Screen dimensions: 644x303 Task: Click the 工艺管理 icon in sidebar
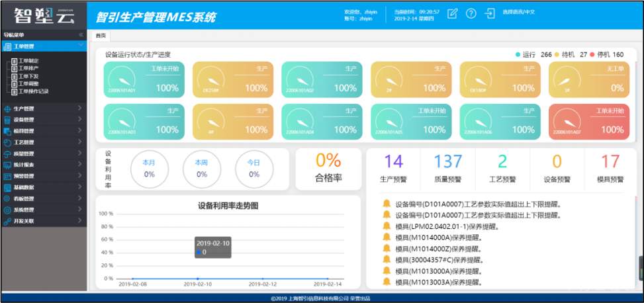(x=7, y=142)
